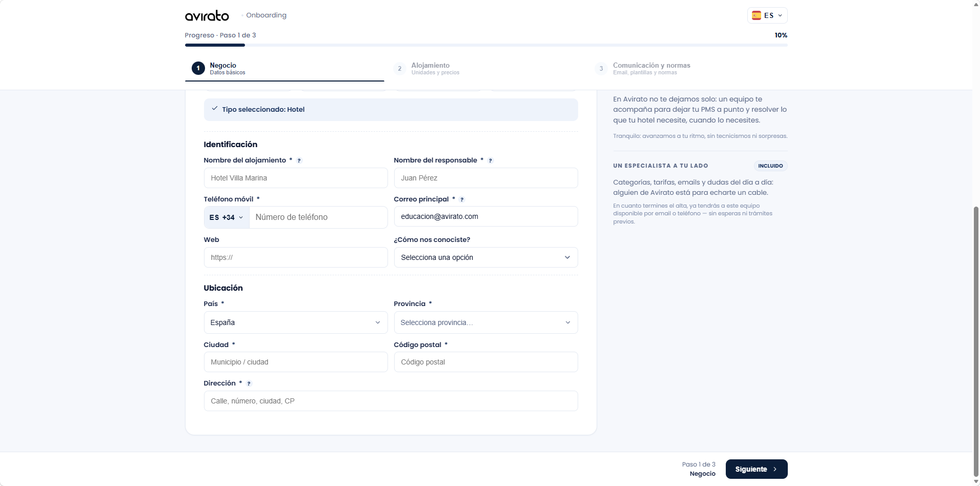This screenshot has height=486, width=980.
Task: Switch to Comunicación y normas step tab
Action: tap(688, 69)
